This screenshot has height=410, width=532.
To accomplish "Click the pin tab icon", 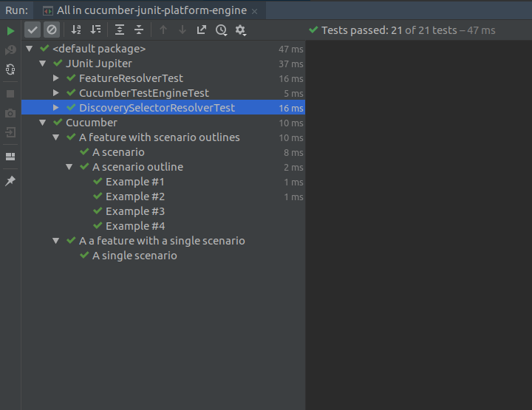I will pyautogui.click(x=10, y=181).
